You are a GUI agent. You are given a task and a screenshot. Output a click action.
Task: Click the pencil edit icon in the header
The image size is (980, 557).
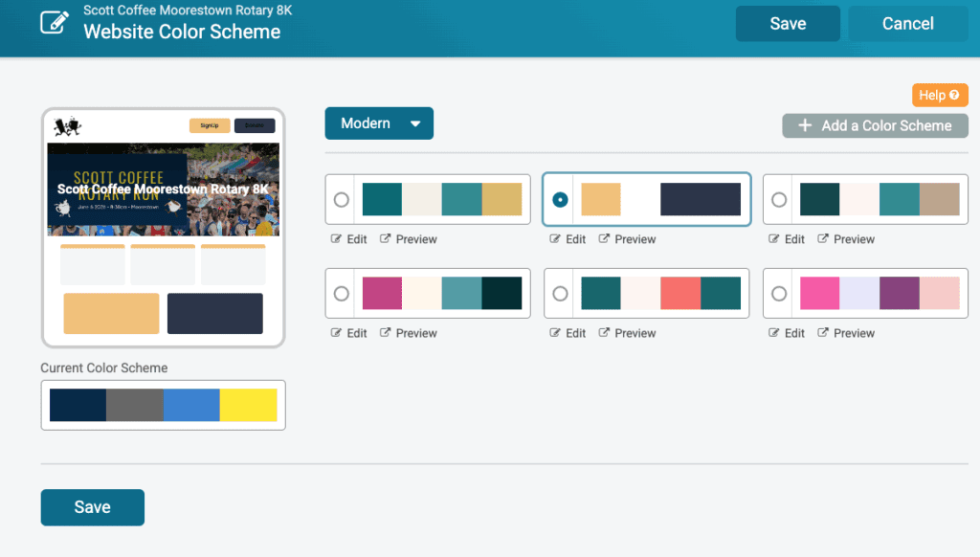click(x=55, y=22)
